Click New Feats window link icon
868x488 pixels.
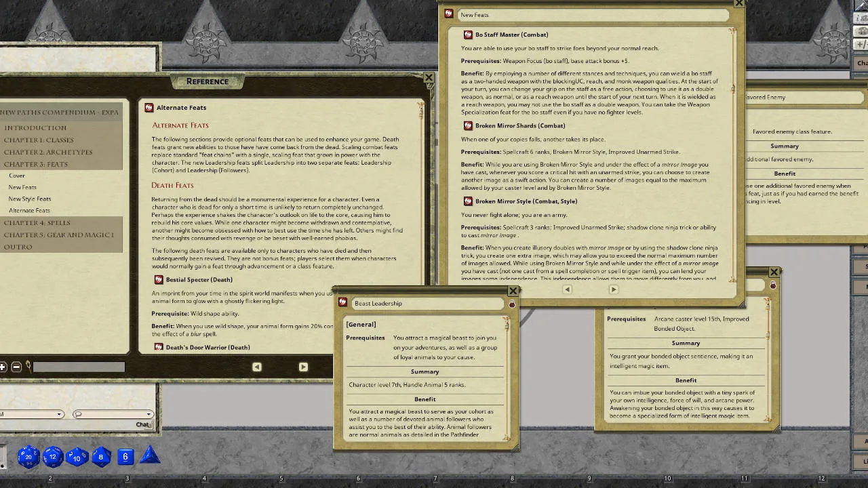click(449, 14)
